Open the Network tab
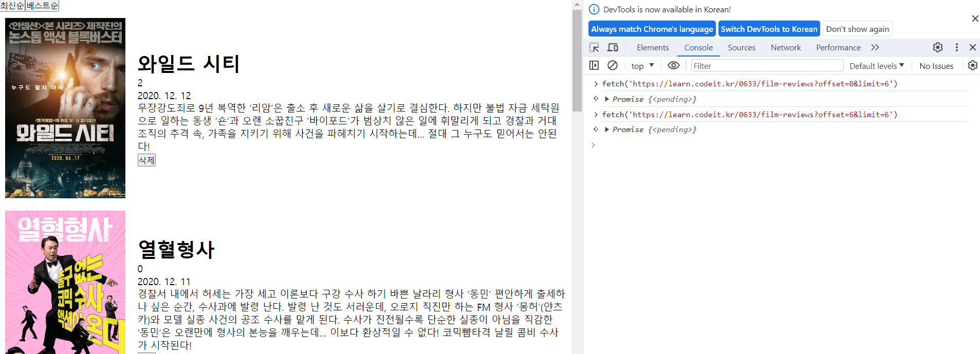The width and height of the screenshot is (980, 354). (x=786, y=47)
